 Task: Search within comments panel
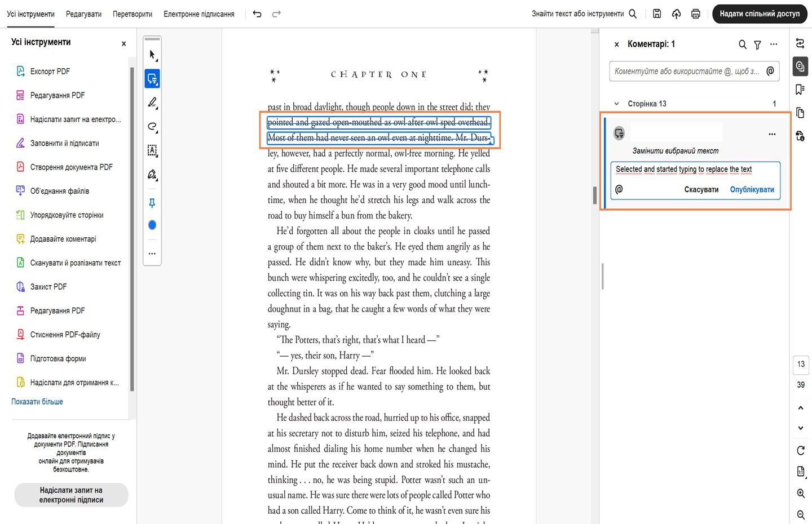coord(743,45)
